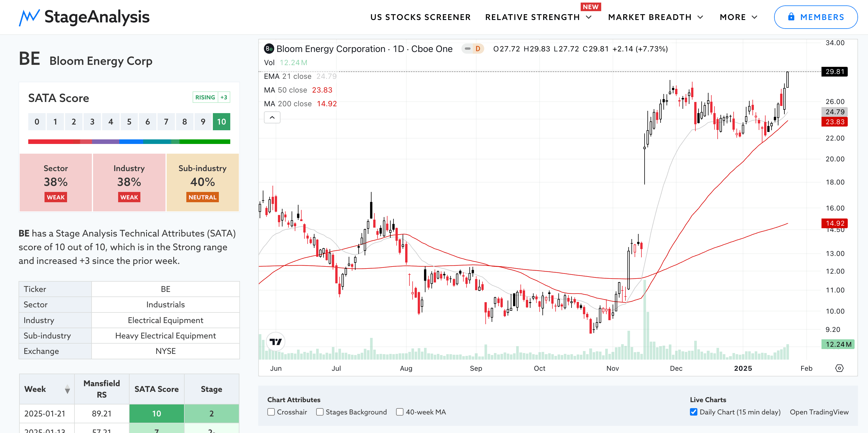Click the orange D delayed-data badge
The height and width of the screenshot is (433, 868).
pos(477,49)
